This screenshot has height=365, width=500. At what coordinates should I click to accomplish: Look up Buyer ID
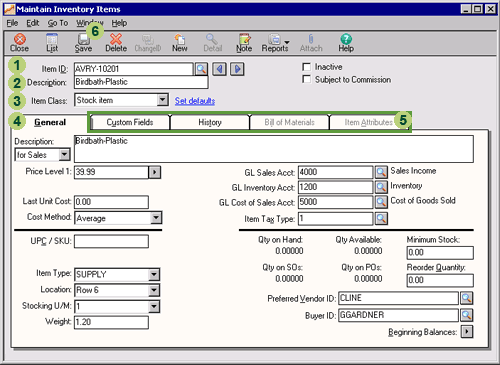pyautogui.click(x=467, y=315)
